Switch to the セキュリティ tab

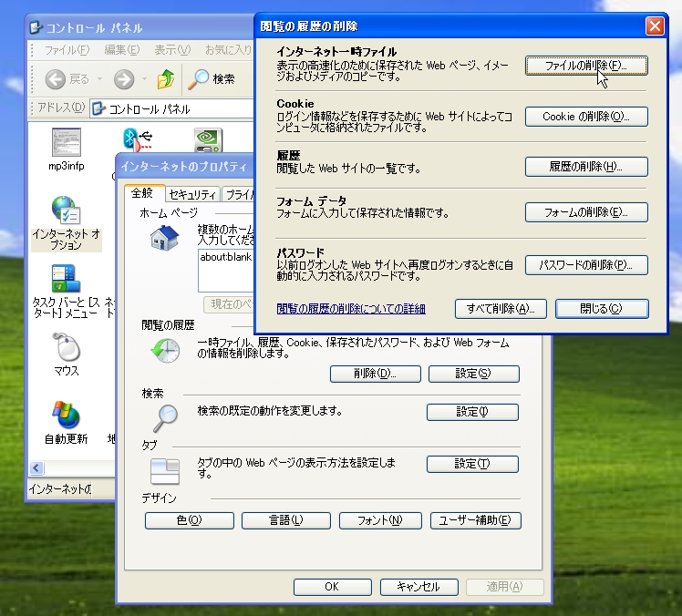click(x=192, y=195)
